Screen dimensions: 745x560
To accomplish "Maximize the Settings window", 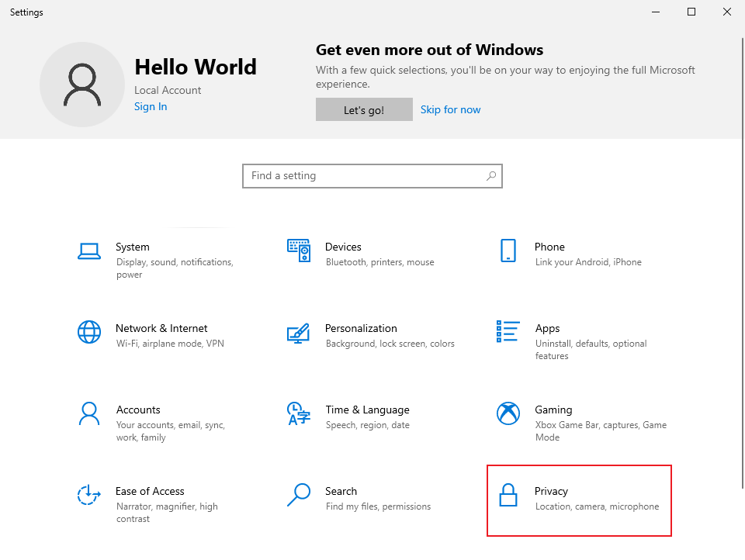I will pyautogui.click(x=691, y=12).
